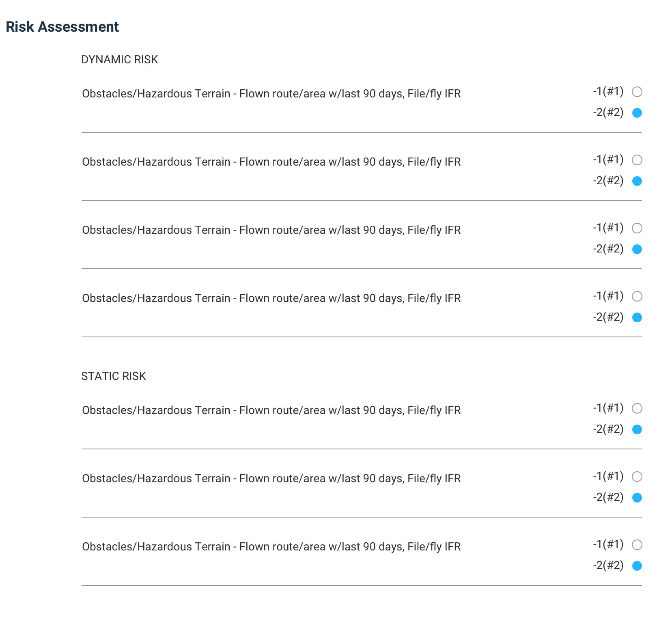
Task: Choose -1(#1) in second Dynamic Risk row
Action: click(637, 160)
